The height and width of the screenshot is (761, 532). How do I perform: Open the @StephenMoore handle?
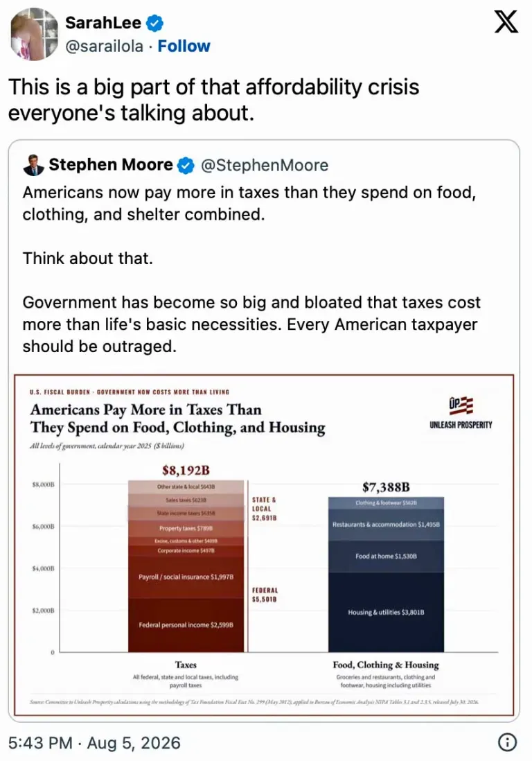pos(265,166)
